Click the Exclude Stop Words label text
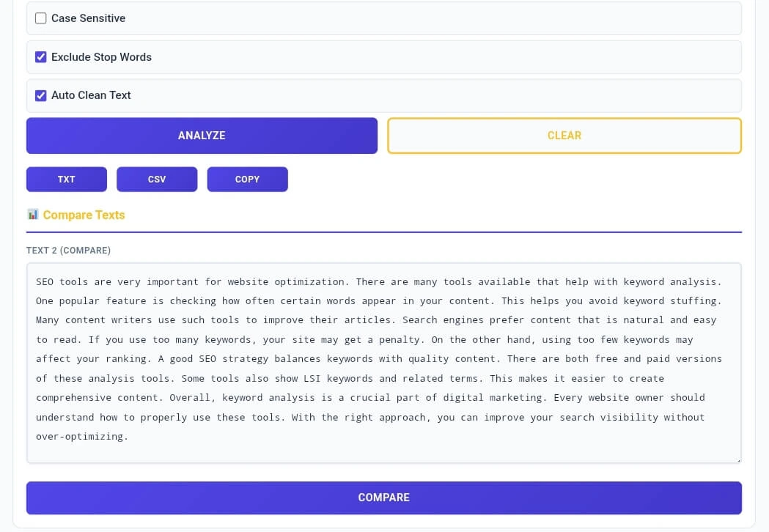This screenshot has height=532, width=769. (x=100, y=56)
